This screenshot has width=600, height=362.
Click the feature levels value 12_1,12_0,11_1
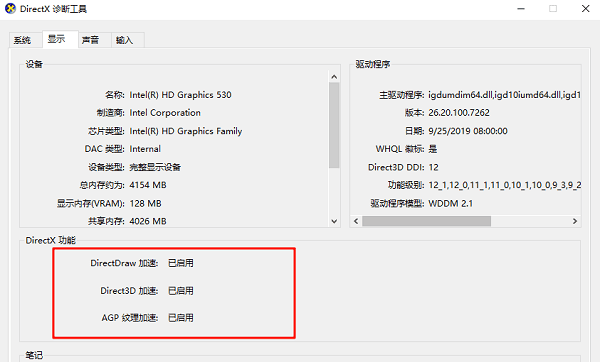[x=504, y=185]
